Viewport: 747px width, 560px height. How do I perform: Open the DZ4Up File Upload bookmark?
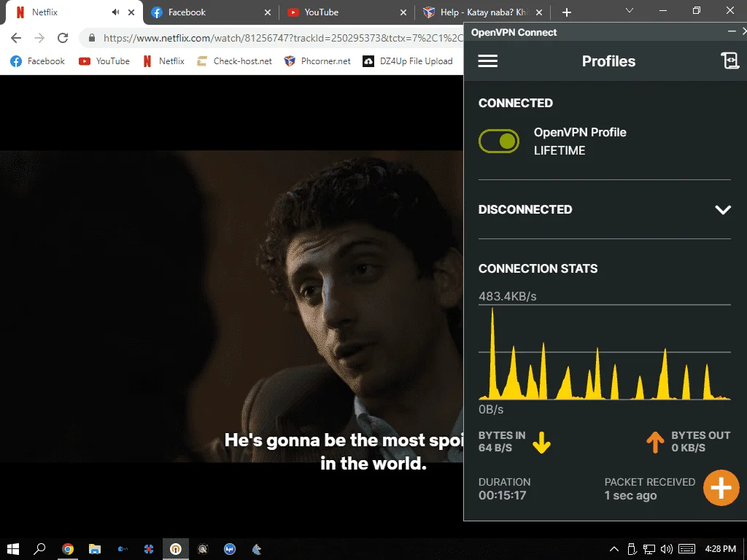(x=408, y=61)
